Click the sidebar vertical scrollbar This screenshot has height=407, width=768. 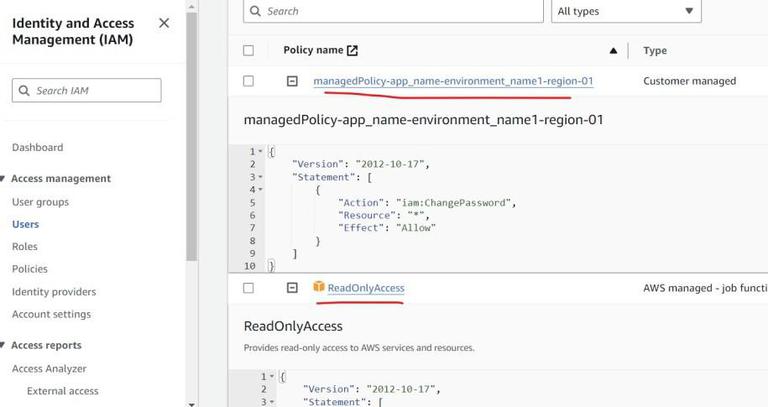click(x=191, y=150)
